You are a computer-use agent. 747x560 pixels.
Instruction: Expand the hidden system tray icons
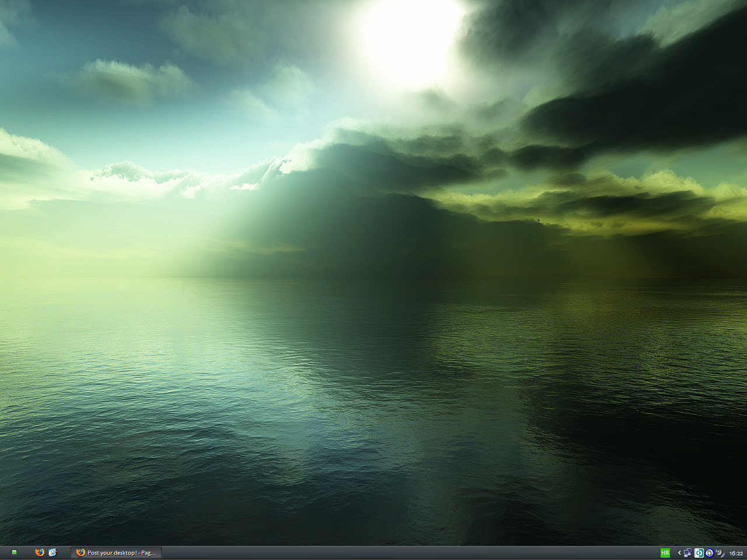679,553
